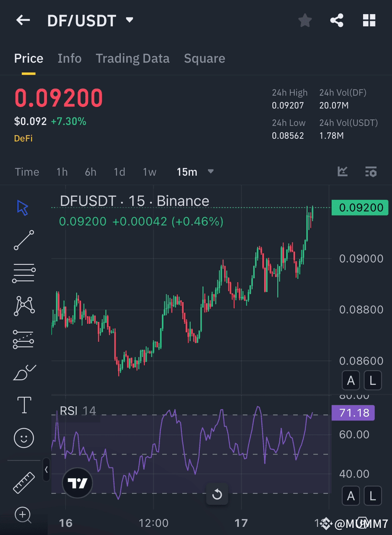Add DF/USDT to favorites with the star
The height and width of the screenshot is (535, 392).
(305, 20)
